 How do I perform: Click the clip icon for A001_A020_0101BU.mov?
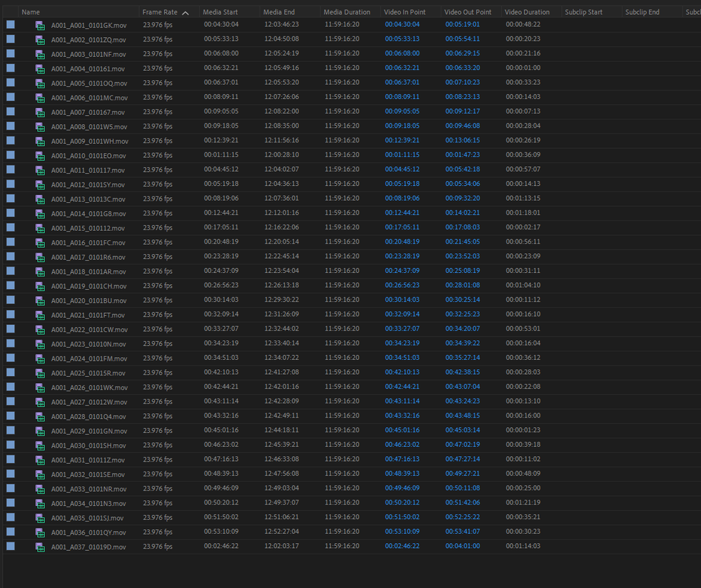40,300
